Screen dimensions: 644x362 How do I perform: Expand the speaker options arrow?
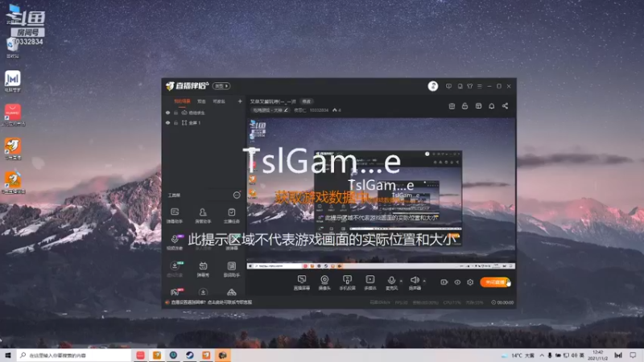pos(424,281)
